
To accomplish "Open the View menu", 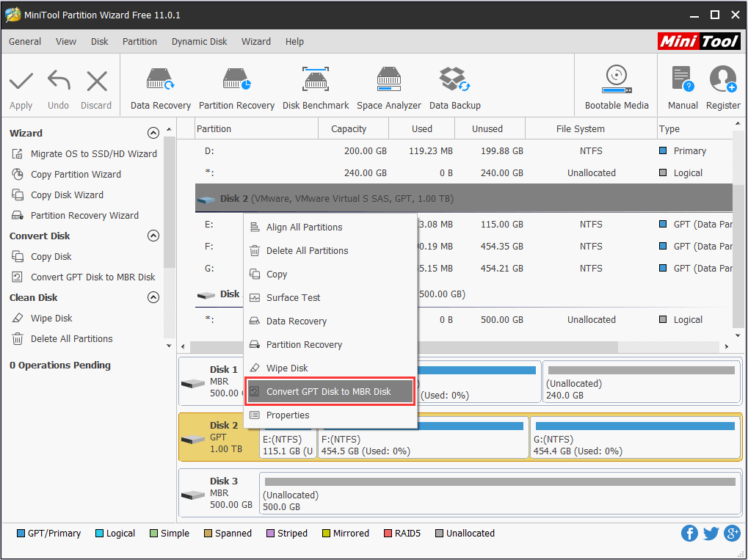I will click(66, 42).
